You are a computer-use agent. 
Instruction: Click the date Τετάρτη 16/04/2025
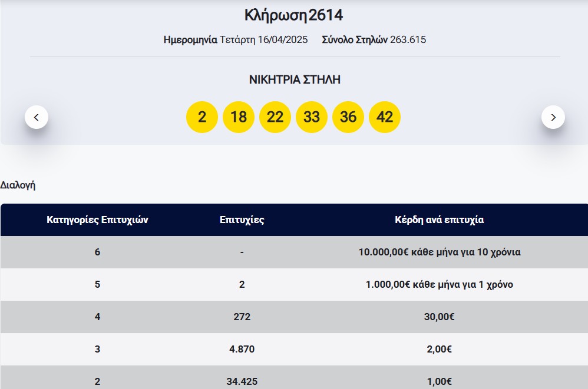pos(263,40)
